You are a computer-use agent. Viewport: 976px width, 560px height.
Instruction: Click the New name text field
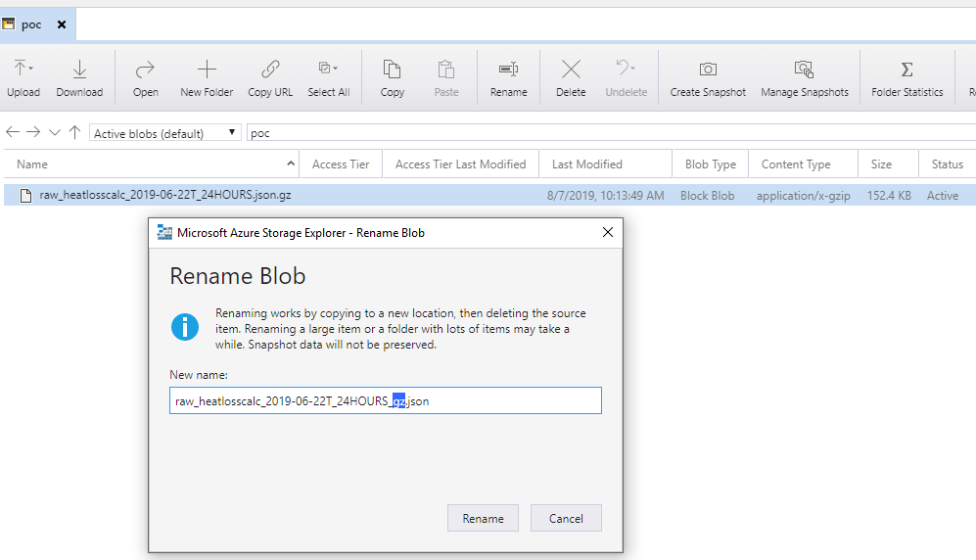click(386, 400)
